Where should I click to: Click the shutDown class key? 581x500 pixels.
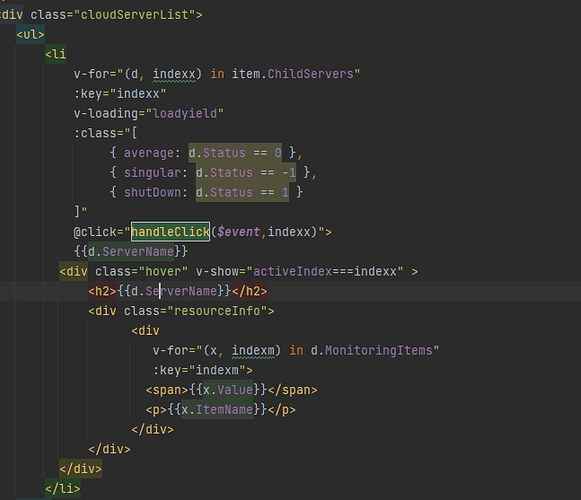(x=152, y=192)
